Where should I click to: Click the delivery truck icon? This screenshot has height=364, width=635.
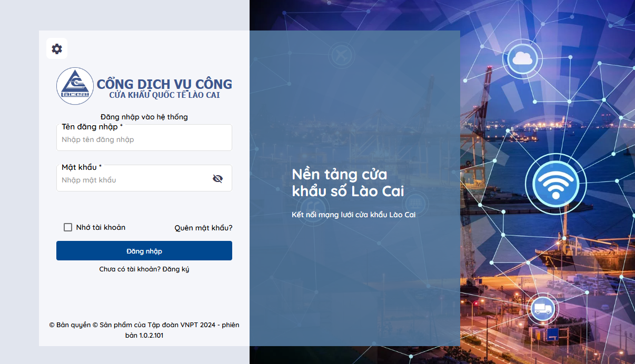coord(542,308)
